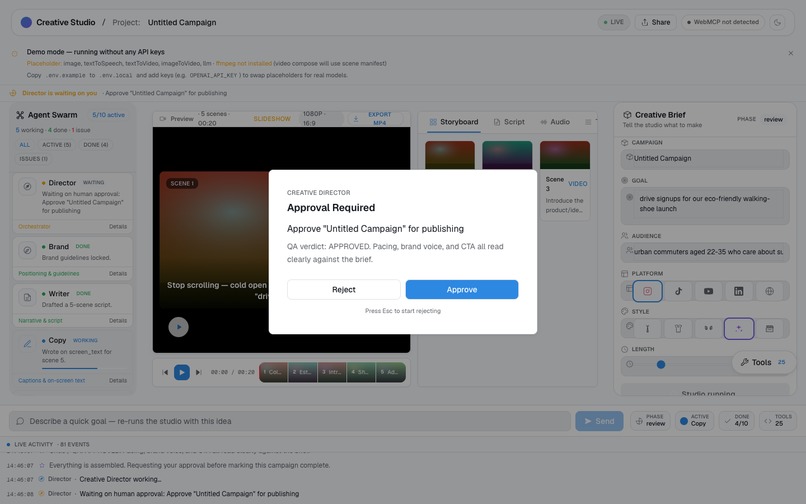Approve the Untitled Campaign for publishing
This screenshot has height=504, width=806.
pyautogui.click(x=462, y=290)
